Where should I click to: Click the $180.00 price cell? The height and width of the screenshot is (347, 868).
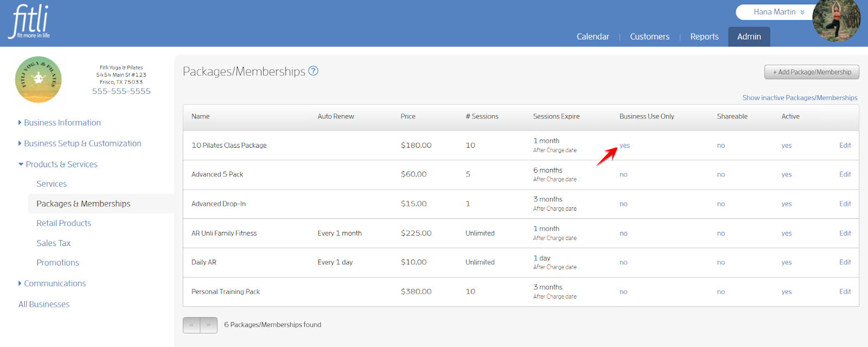pos(416,145)
